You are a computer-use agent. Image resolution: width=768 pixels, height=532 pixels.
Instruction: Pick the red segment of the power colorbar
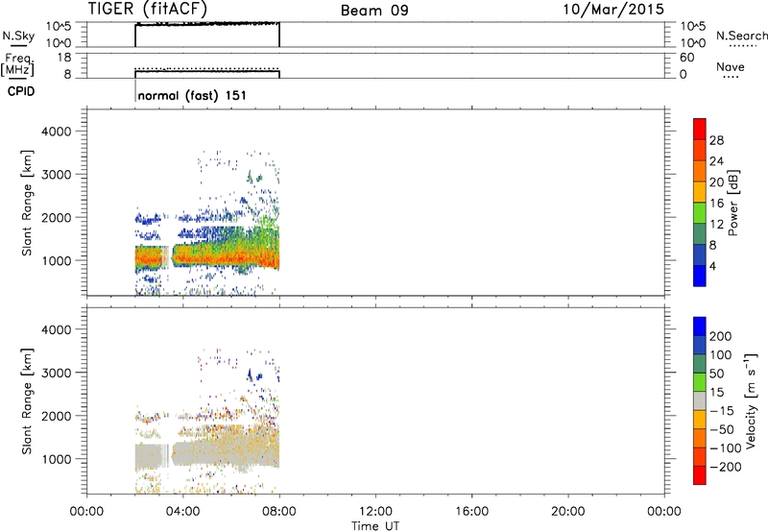(x=700, y=130)
